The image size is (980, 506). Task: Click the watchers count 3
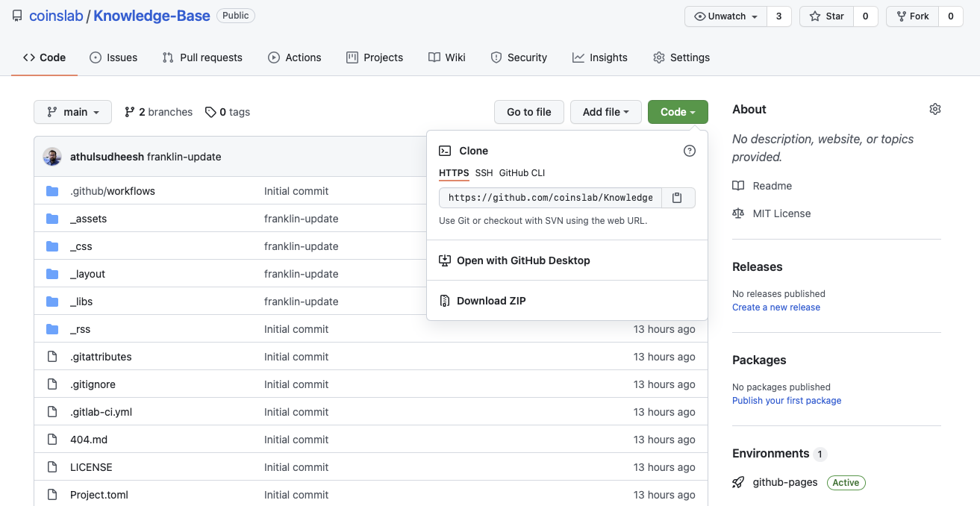[x=779, y=16]
